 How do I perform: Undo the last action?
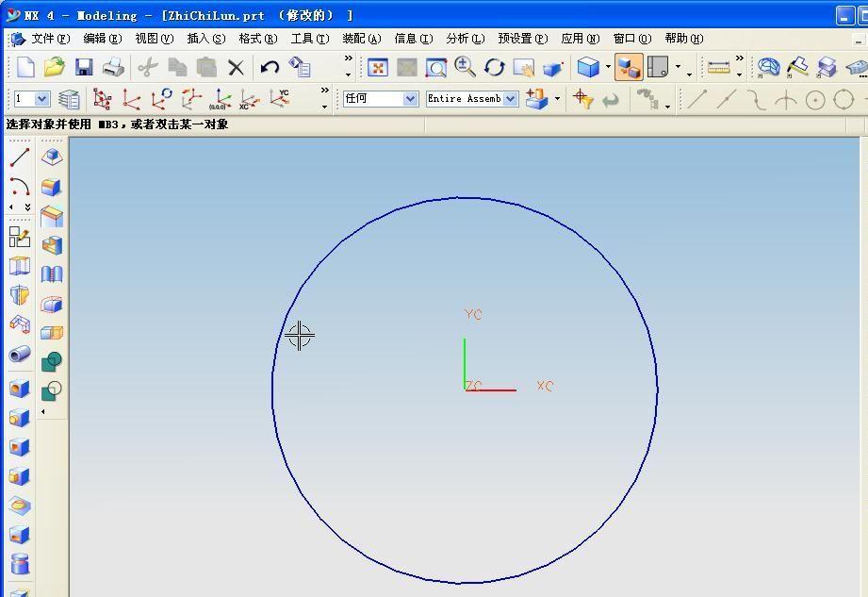click(270, 67)
